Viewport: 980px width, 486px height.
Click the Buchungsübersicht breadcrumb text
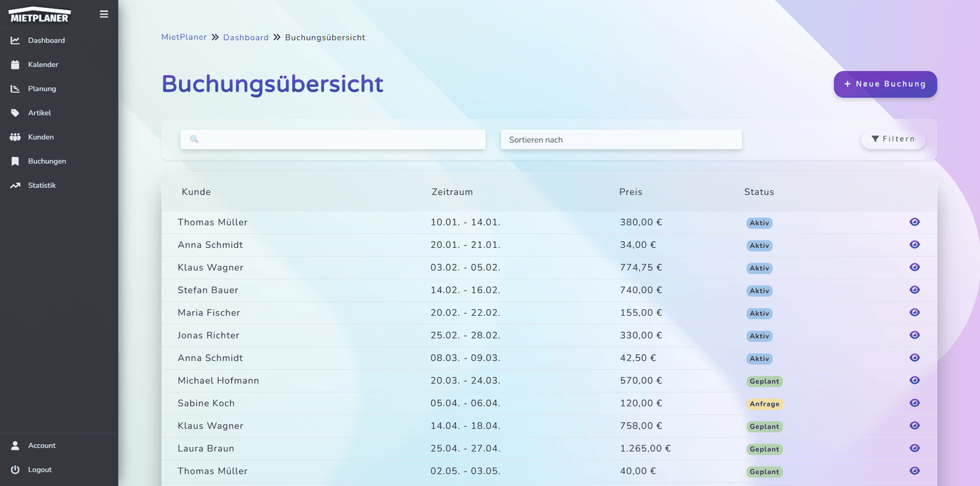[x=325, y=37]
